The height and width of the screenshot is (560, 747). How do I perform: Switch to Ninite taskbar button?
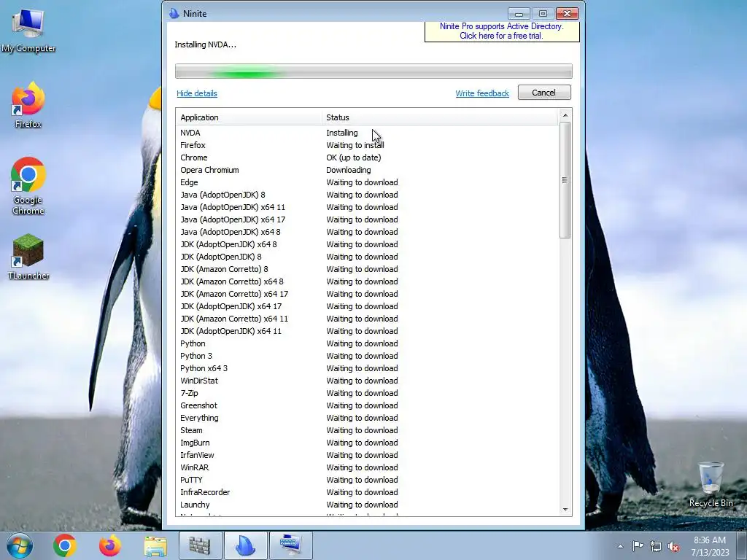[246, 545]
